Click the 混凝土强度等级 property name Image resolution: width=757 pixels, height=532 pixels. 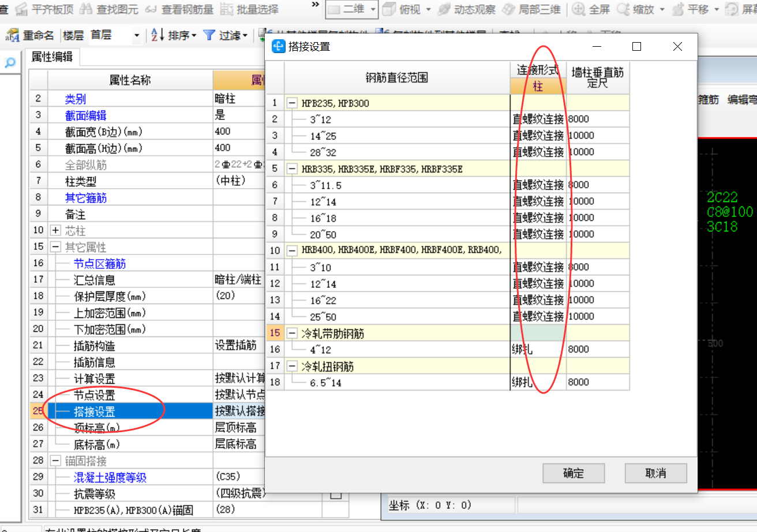tap(110, 478)
